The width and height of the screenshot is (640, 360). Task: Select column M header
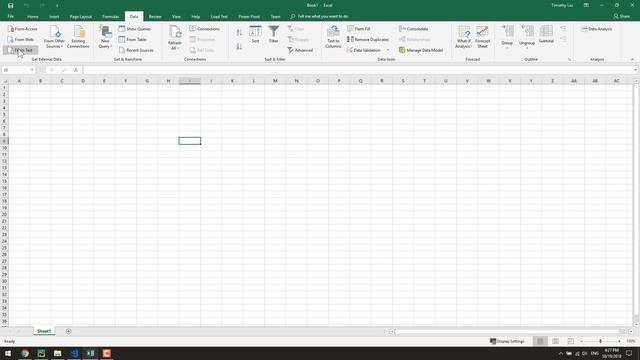point(275,81)
